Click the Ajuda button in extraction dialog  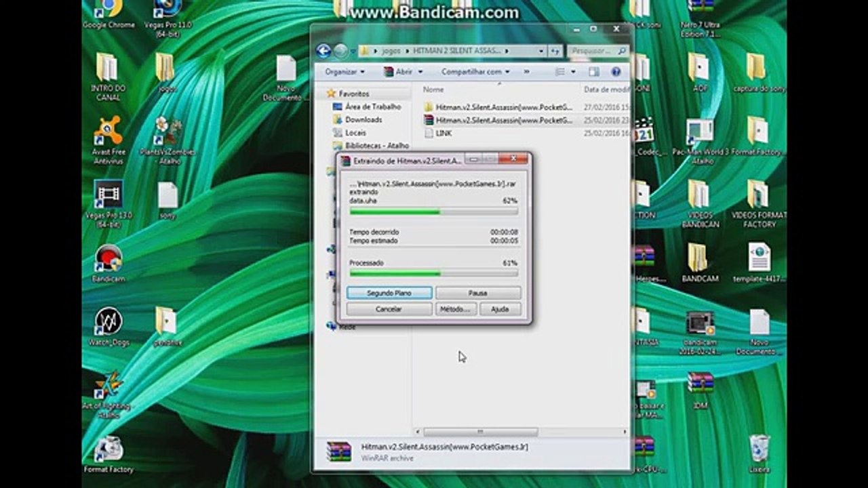click(500, 308)
